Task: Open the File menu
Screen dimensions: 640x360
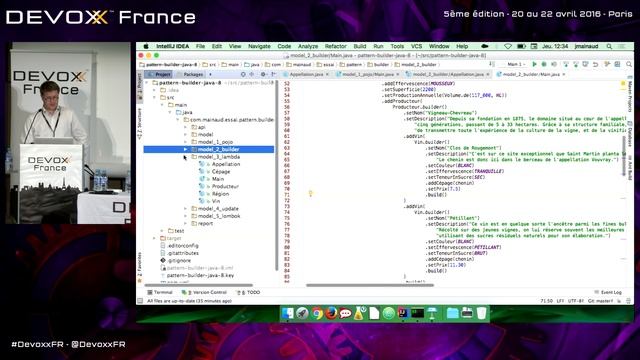Action: click(200, 47)
